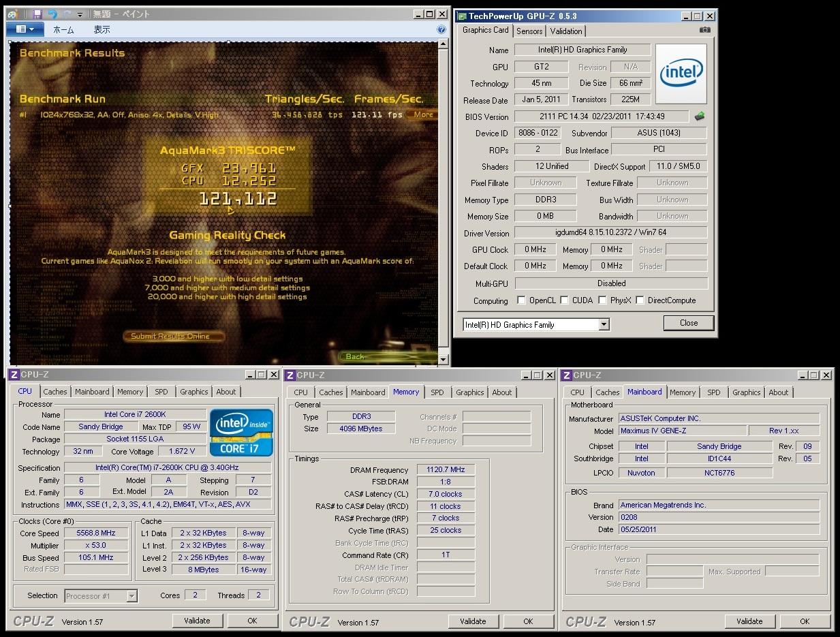Image resolution: width=840 pixels, height=637 pixels.
Task: Click the More button beside 121.11 fps
Action: click(423, 115)
